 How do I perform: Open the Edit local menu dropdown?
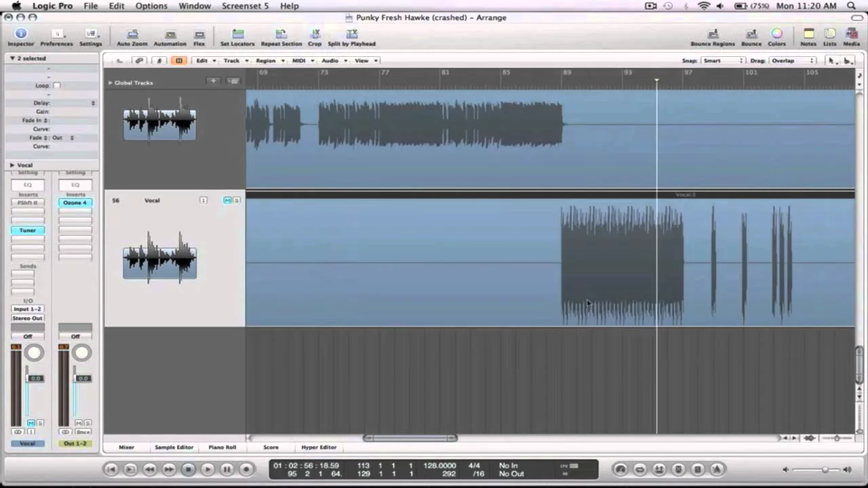coord(205,60)
